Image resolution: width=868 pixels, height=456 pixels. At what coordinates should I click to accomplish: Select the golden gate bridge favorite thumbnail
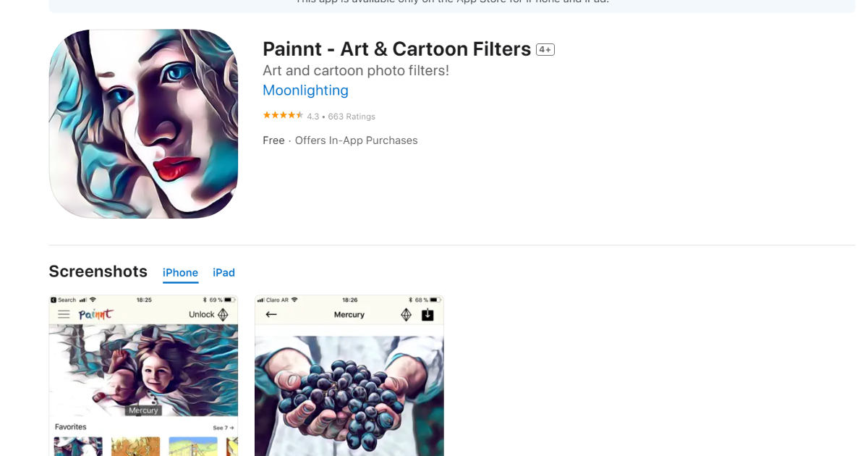(192, 447)
